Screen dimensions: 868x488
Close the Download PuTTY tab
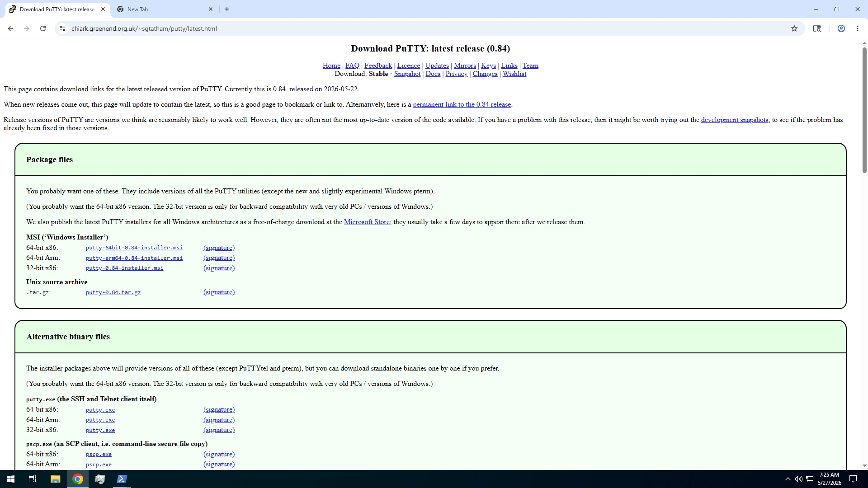pyautogui.click(x=103, y=9)
